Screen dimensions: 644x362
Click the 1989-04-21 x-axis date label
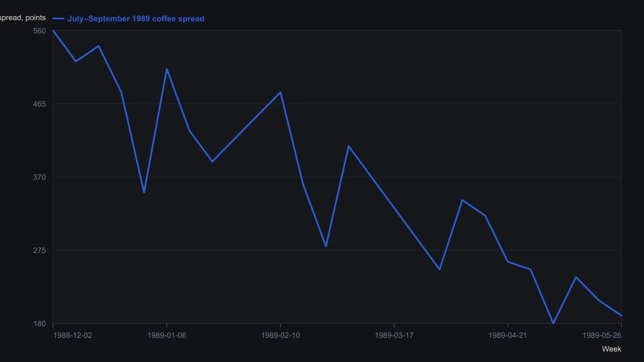tap(508, 335)
